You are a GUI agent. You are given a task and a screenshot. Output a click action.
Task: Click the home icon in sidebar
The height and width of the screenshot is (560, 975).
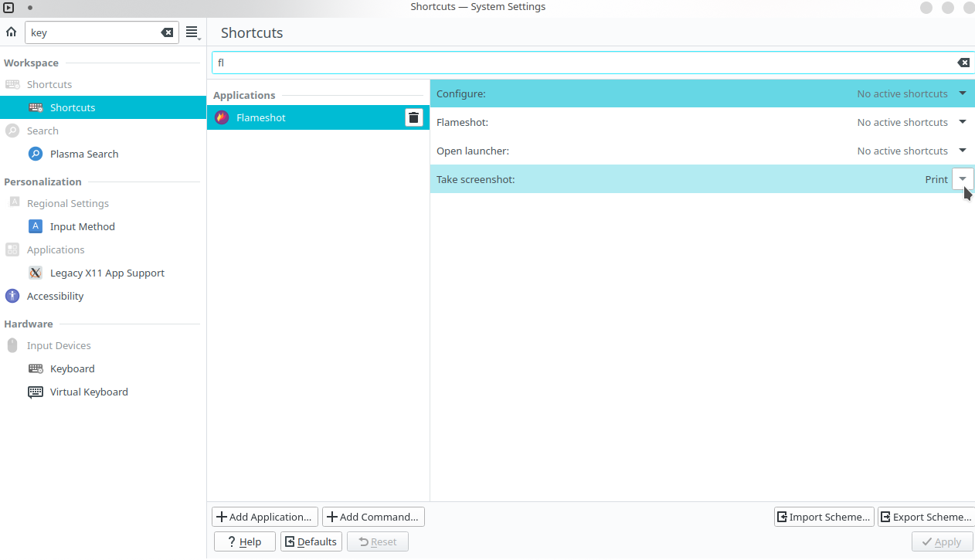point(11,32)
